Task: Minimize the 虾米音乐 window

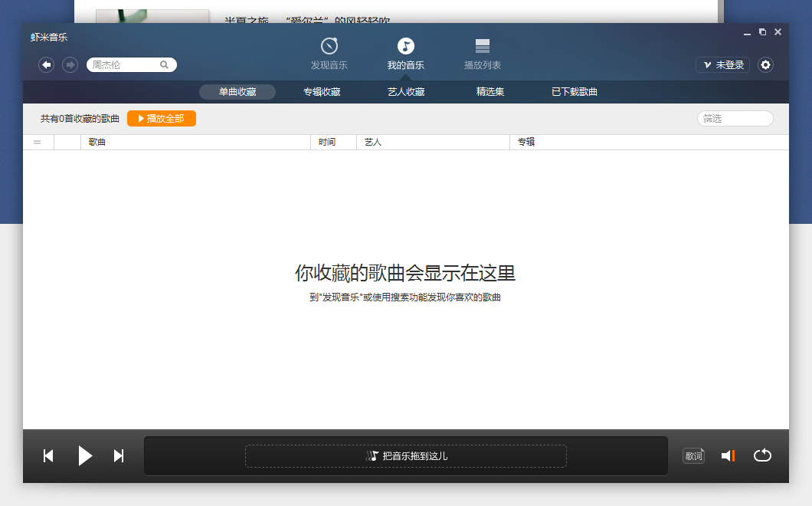Action: tap(747, 33)
